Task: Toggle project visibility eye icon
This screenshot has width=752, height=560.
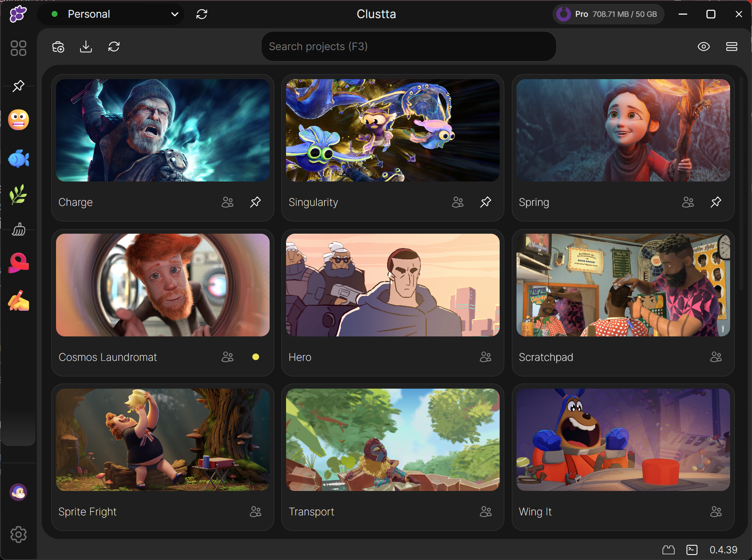Action: [704, 47]
